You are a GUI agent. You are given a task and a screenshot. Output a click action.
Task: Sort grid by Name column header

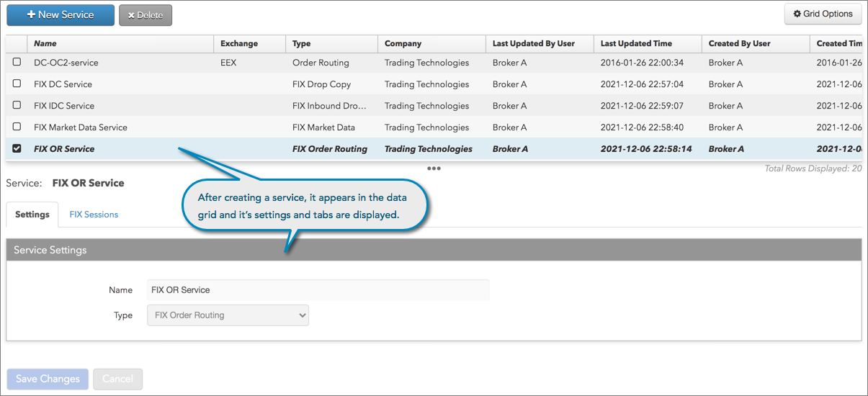(x=45, y=44)
